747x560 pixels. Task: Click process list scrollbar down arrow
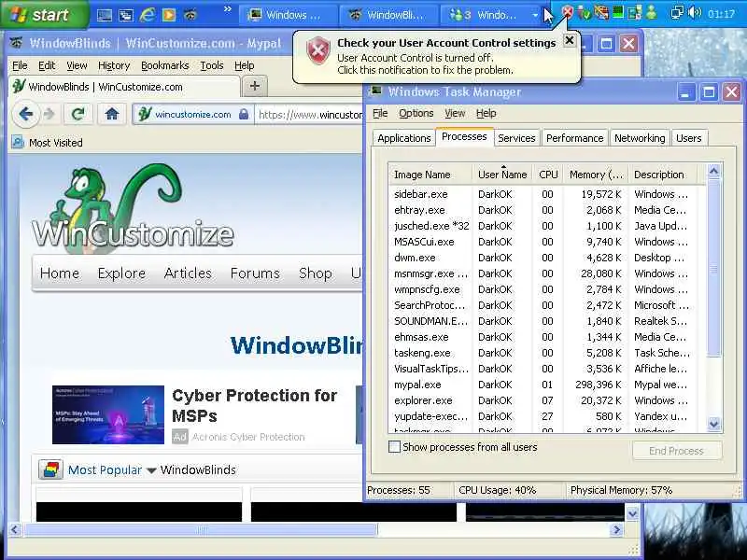[x=713, y=424]
